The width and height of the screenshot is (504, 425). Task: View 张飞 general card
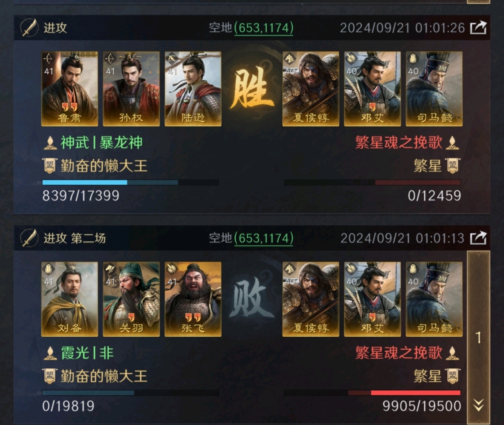pyautogui.click(x=193, y=299)
